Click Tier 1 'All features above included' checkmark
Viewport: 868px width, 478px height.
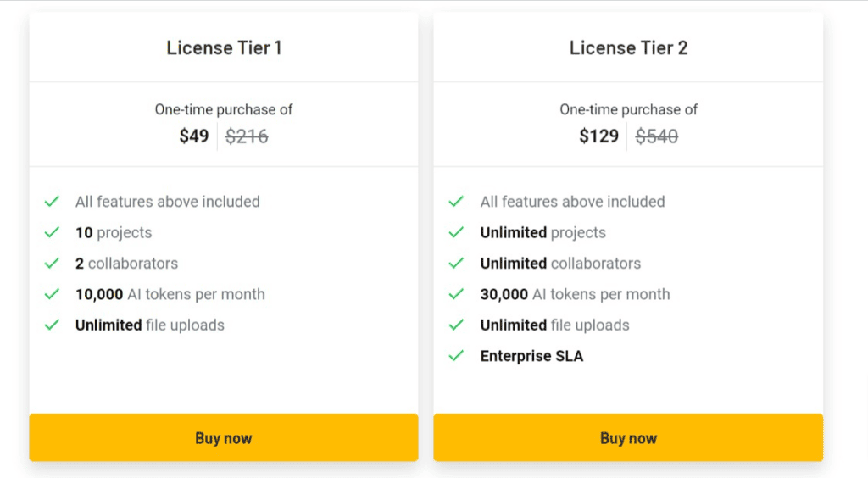point(52,202)
